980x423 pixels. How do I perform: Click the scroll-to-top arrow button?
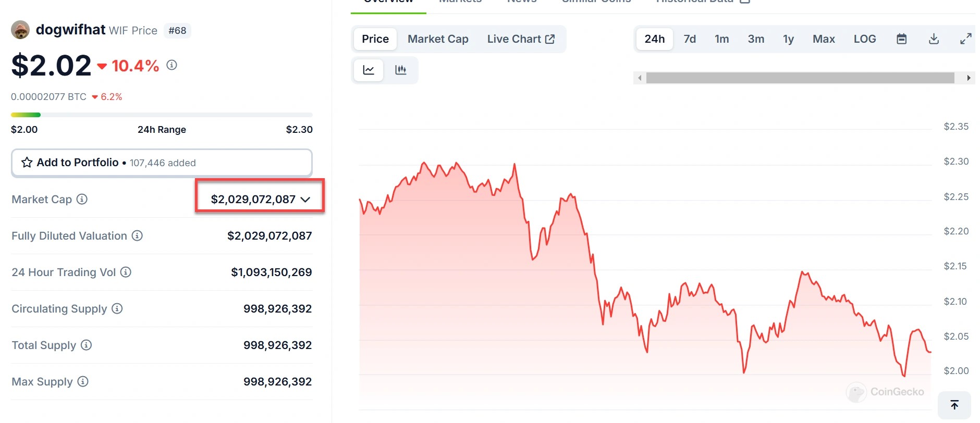pyautogui.click(x=954, y=405)
